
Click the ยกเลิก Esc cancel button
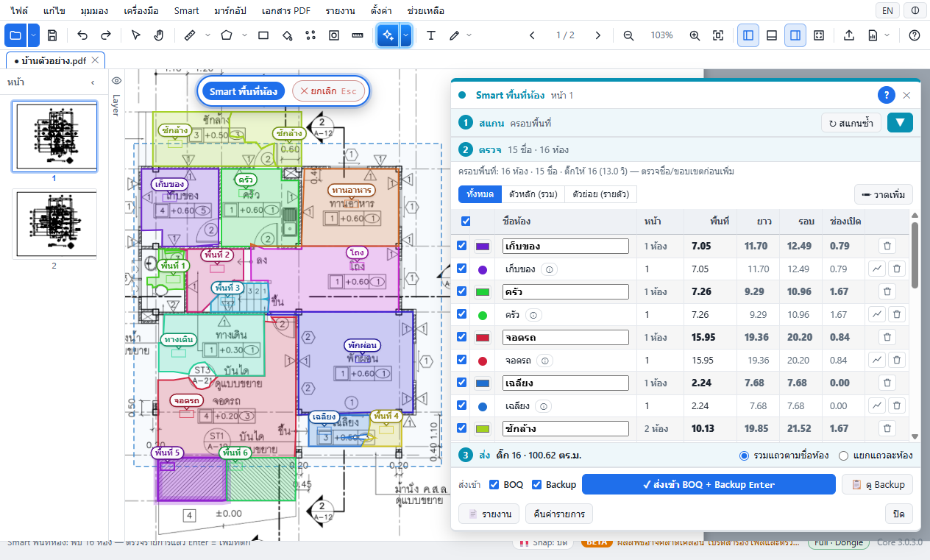point(328,91)
